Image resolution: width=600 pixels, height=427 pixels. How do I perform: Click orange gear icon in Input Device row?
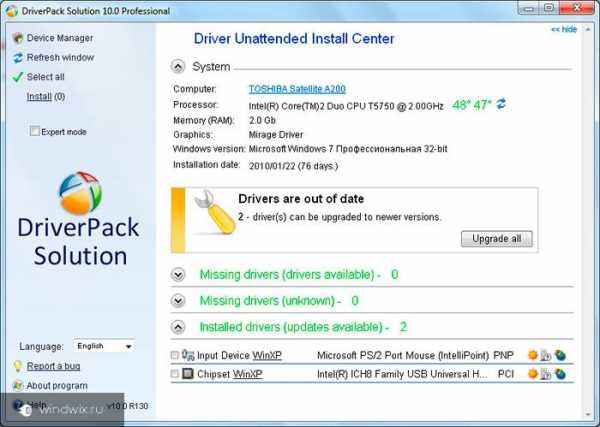(533, 355)
